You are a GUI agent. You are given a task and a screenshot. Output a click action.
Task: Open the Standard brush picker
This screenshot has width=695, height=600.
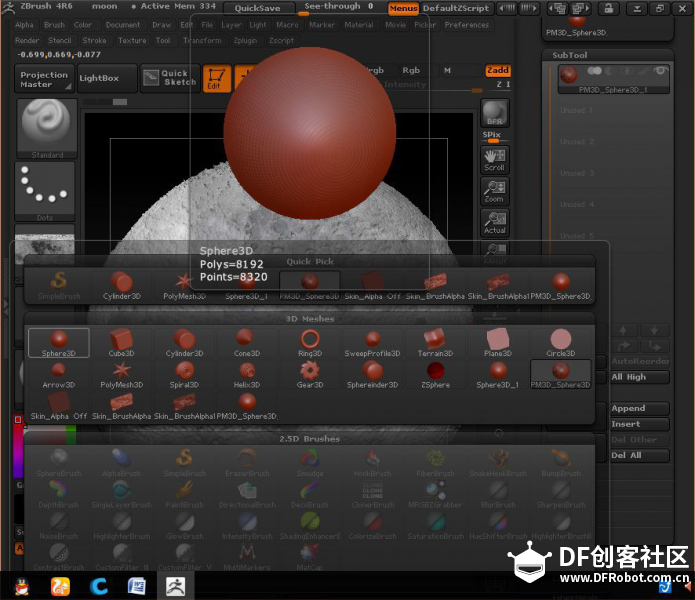(47, 129)
